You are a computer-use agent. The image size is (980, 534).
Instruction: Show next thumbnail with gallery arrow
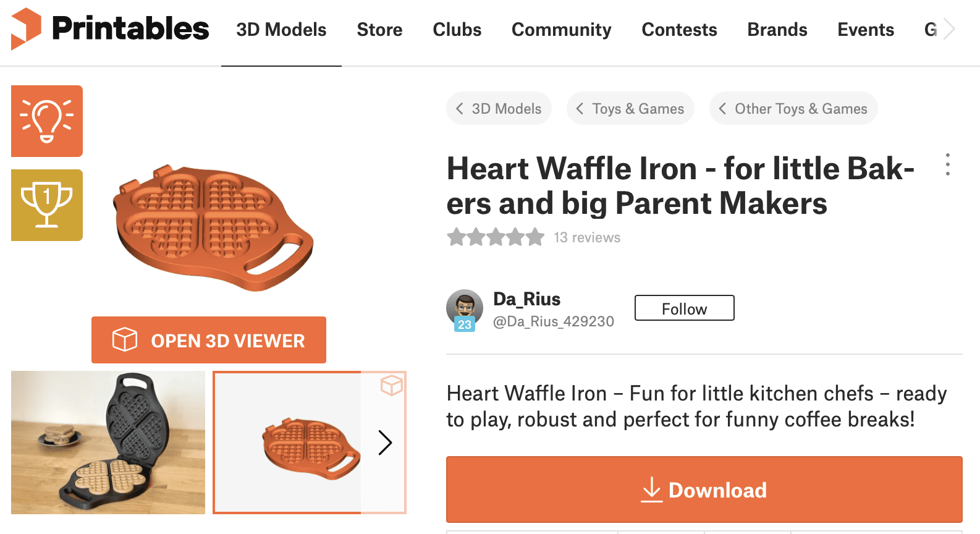[x=385, y=443]
